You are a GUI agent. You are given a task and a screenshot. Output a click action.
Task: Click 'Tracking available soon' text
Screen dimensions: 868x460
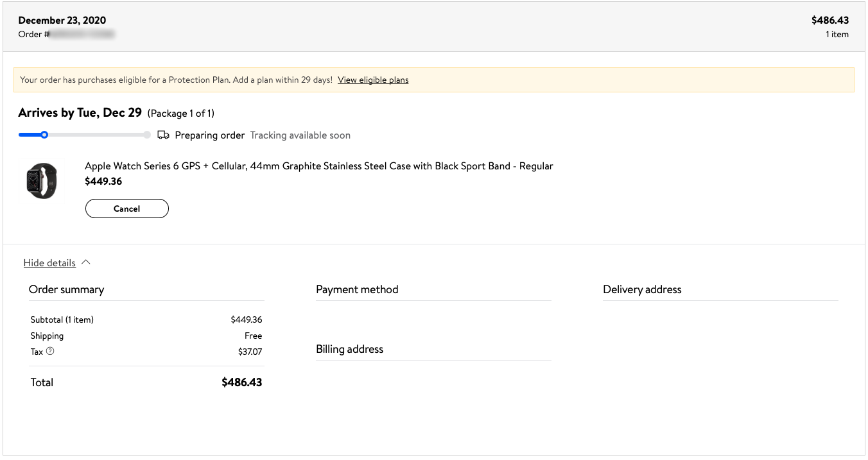point(300,135)
